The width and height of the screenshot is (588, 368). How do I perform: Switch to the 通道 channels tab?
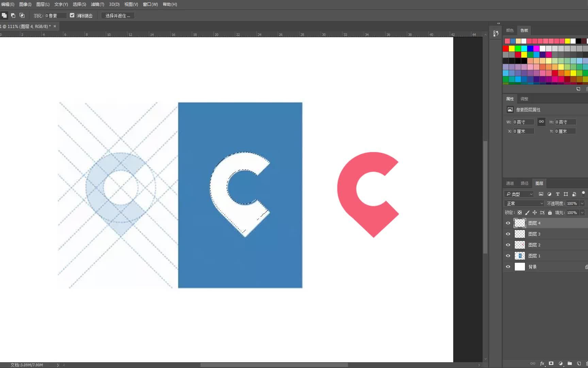click(x=510, y=183)
